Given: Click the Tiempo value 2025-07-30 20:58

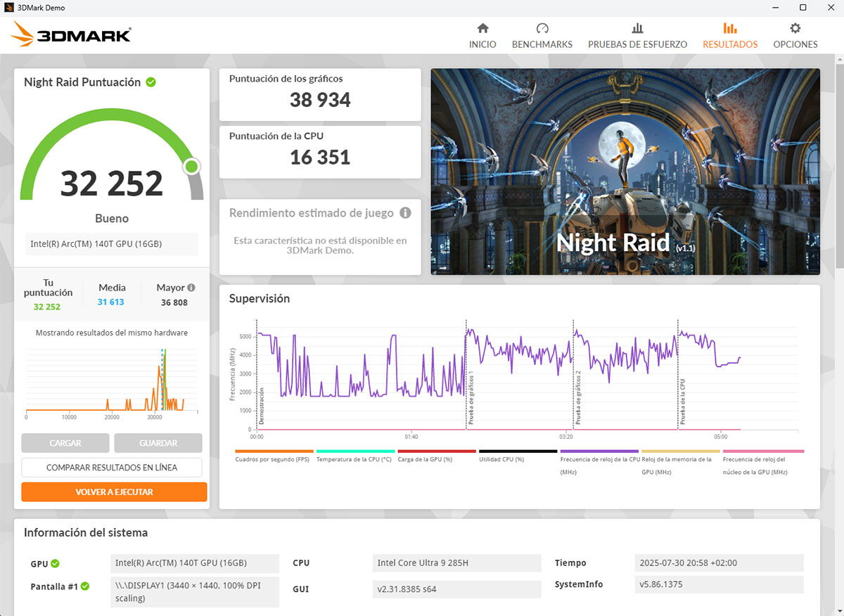Looking at the screenshot, I should point(719,563).
